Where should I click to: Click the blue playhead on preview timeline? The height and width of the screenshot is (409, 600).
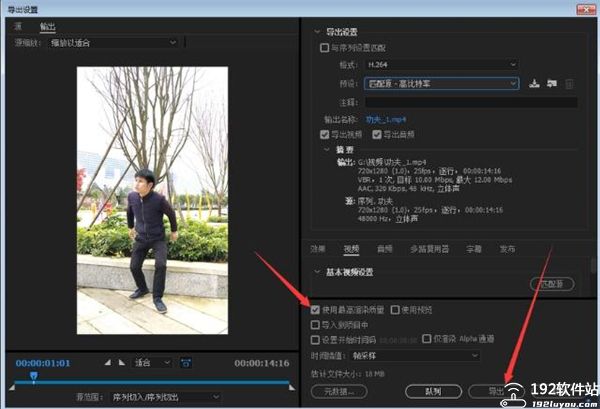pyautogui.click(x=33, y=378)
